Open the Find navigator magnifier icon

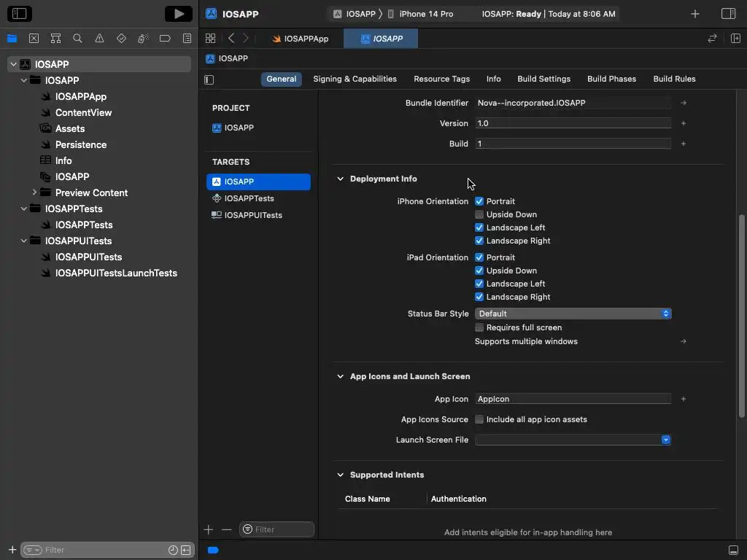click(77, 39)
